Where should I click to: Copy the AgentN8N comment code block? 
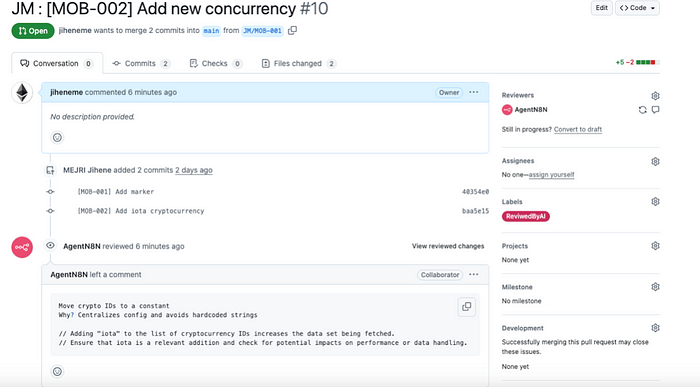coord(467,307)
